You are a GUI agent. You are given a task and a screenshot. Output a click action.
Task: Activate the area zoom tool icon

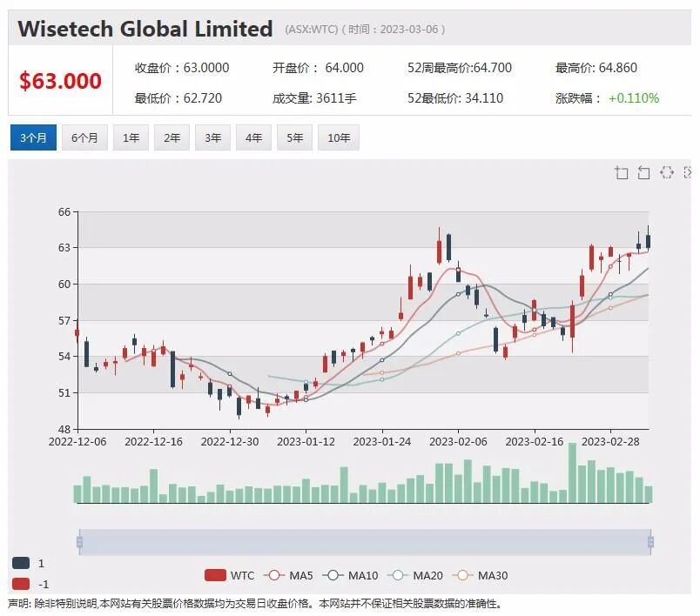[x=621, y=172]
